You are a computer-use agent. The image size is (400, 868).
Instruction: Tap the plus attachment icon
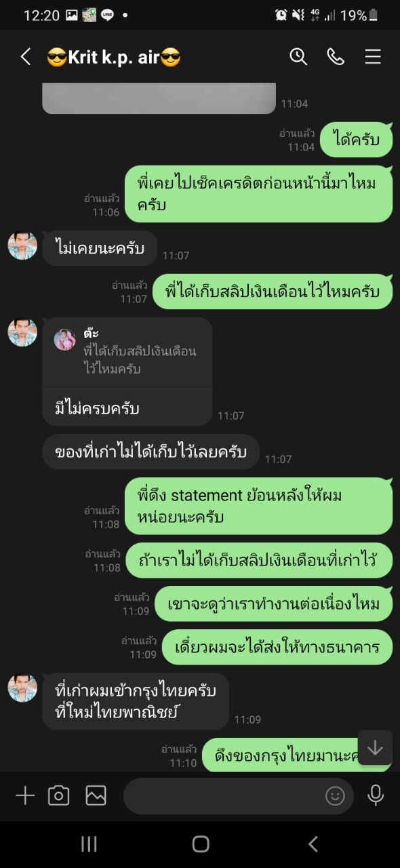25,795
